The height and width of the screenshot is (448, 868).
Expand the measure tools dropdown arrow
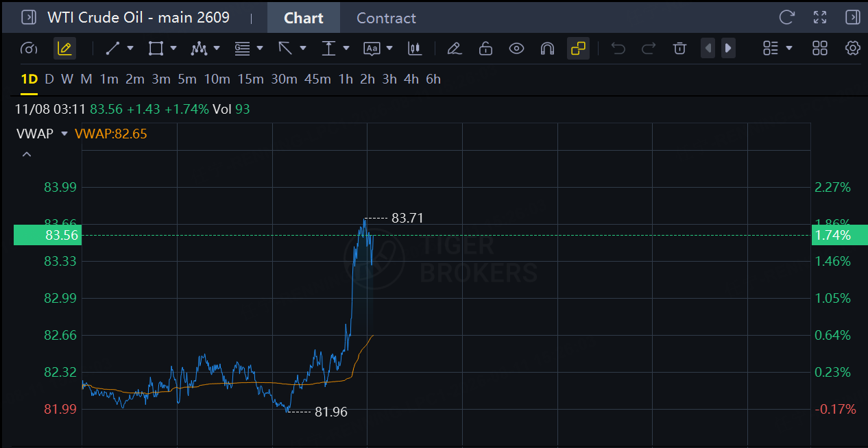tap(346, 48)
